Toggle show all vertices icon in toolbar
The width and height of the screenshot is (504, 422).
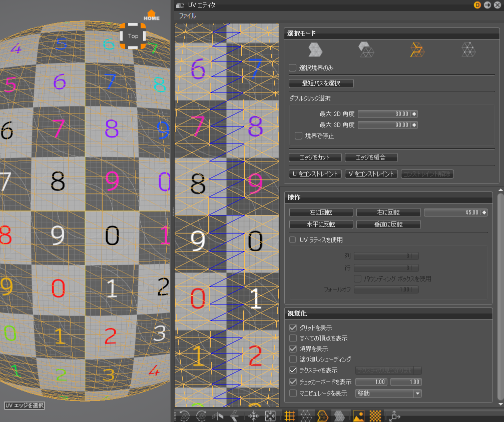306,416
